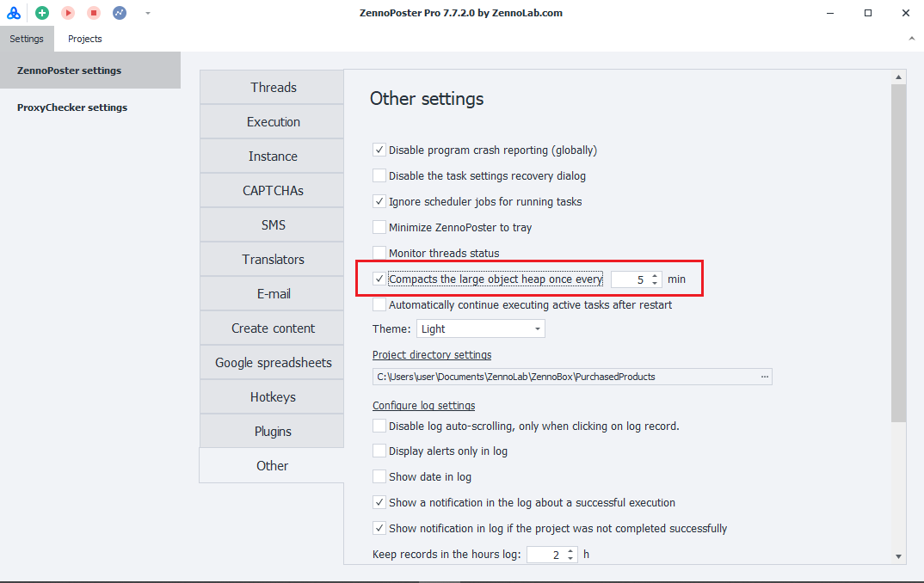Switch to the Projects tab

coord(85,39)
